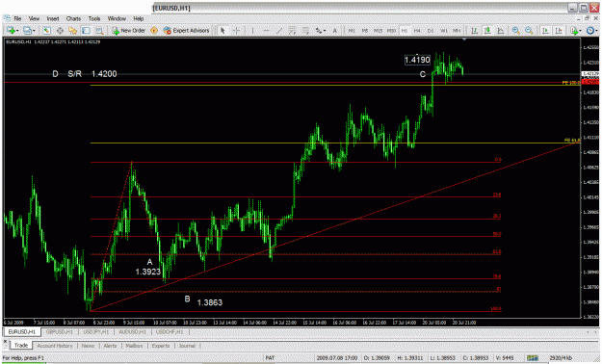The image size is (602, 364).
Task: Select the EURUSD,H1 chart tab
Action: click(22, 332)
